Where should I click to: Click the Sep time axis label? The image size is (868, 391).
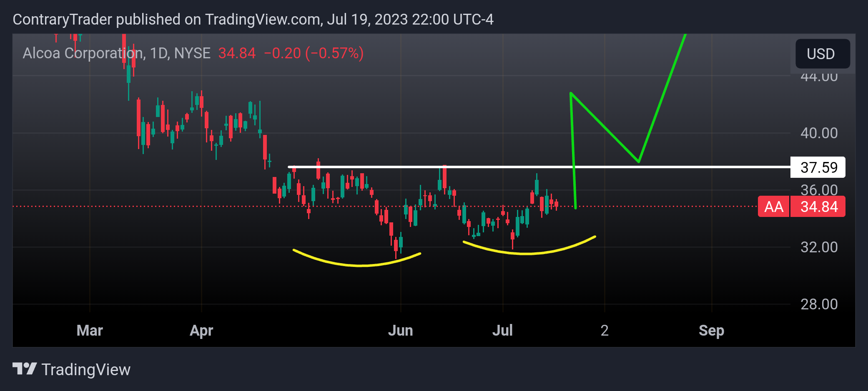(x=711, y=331)
